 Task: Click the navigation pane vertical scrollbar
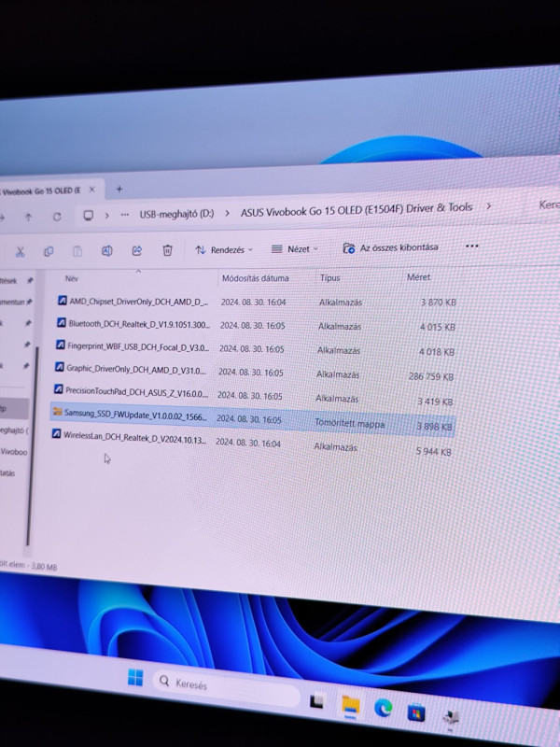[x=32, y=445]
